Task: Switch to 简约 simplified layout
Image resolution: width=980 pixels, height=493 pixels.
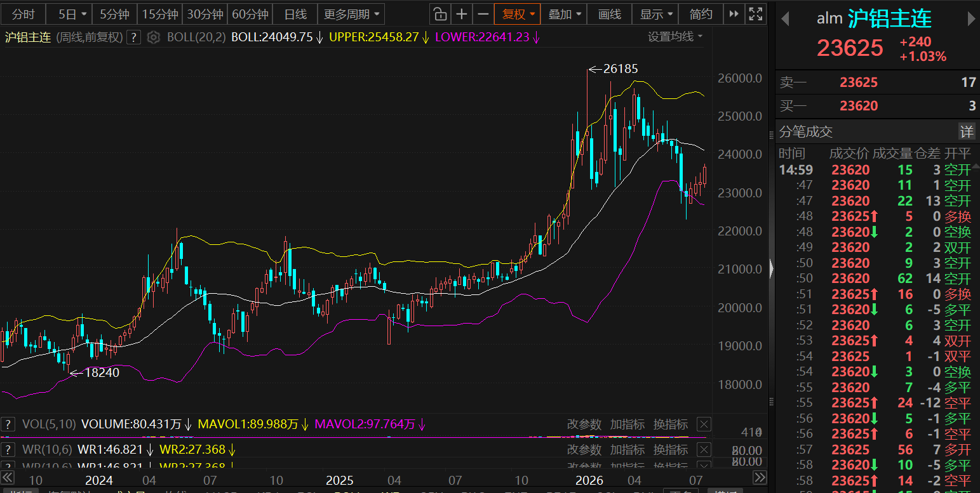Action: click(x=701, y=14)
